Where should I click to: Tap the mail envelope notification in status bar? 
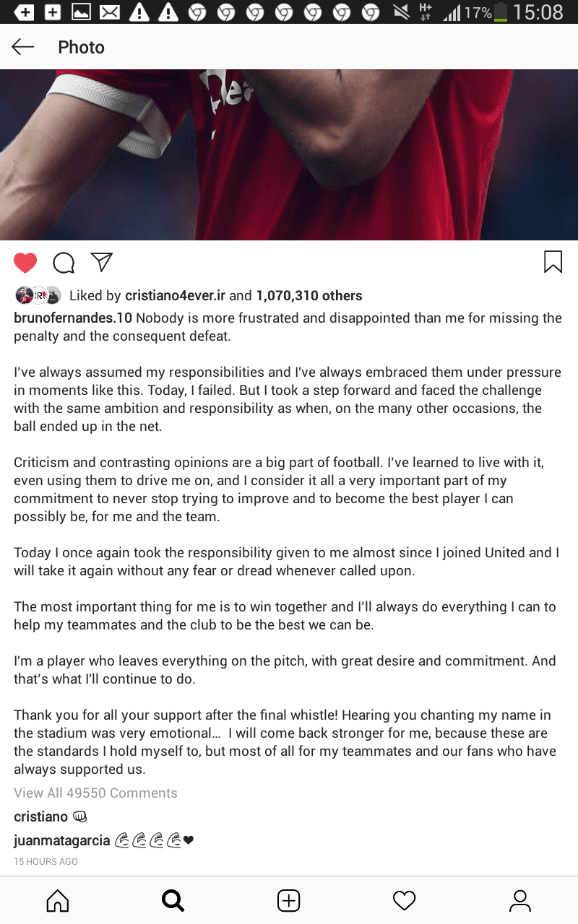coord(110,12)
